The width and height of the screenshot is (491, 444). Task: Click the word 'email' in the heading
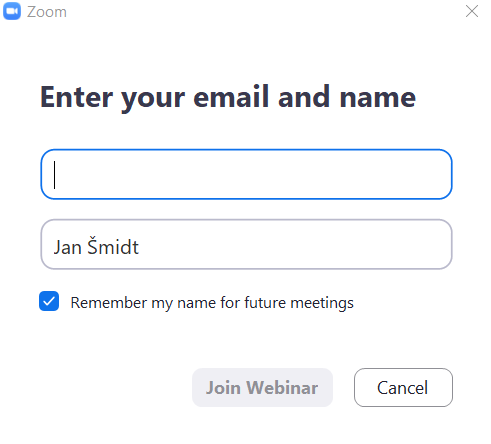tap(231, 96)
